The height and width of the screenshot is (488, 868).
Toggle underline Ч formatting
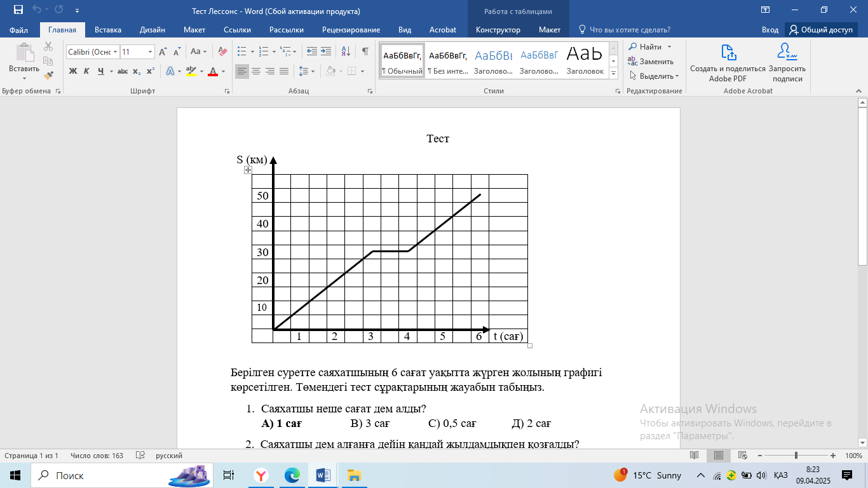click(x=100, y=71)
